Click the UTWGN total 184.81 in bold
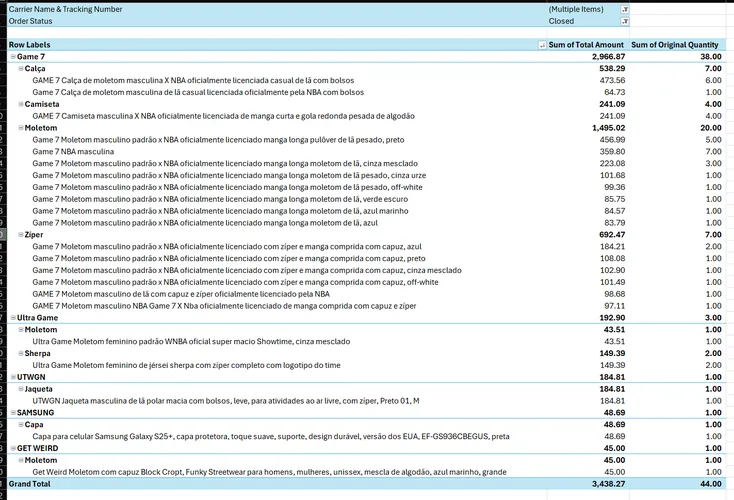 point(612,377)
